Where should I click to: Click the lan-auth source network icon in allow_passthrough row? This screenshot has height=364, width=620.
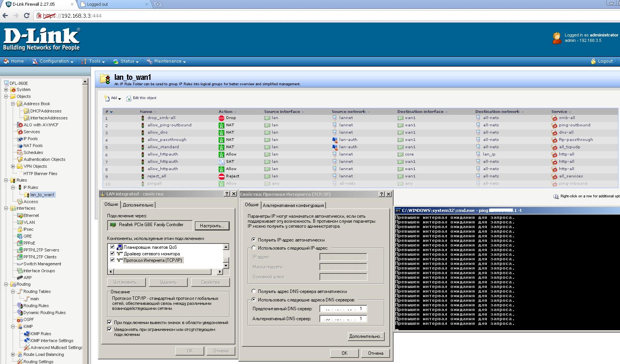[x=334, y=140]
